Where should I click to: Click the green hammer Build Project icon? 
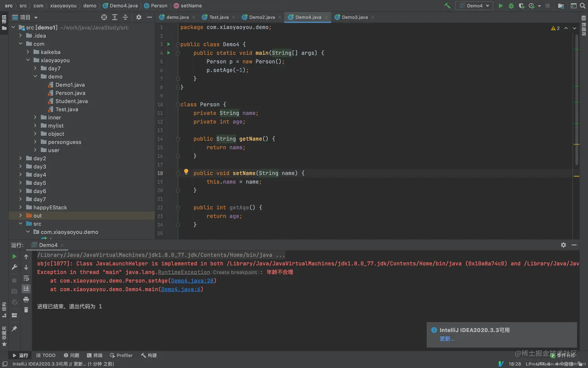pyautogui.click(x=447, y=6)
